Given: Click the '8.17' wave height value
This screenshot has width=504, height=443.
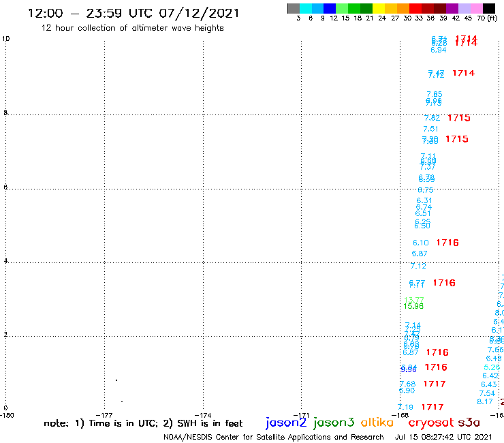Looking at the screenshot, I should (485, 402).
